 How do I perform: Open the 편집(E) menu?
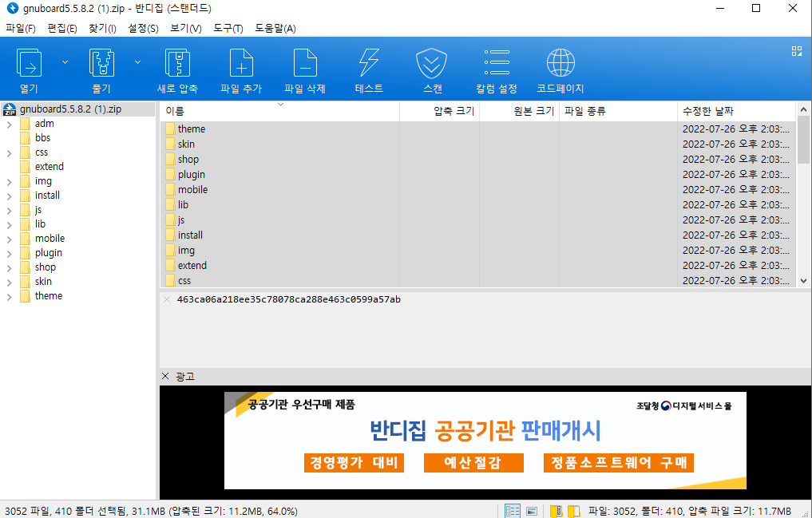[62, 29]
